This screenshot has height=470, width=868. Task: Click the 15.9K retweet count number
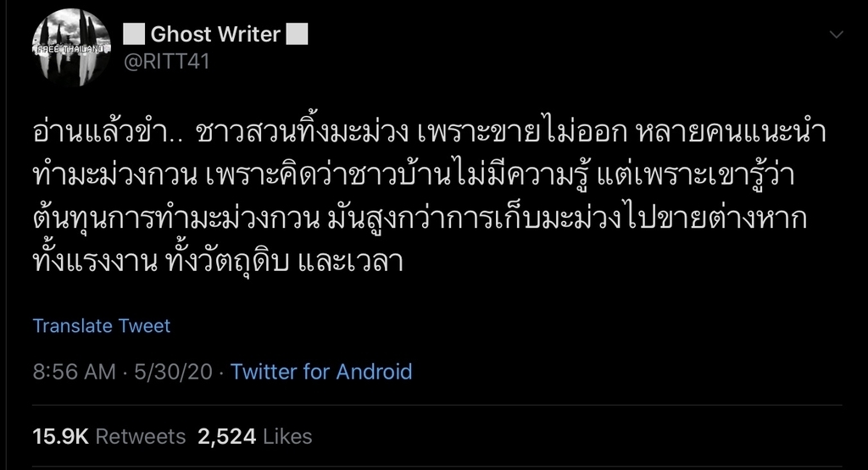[x=60, y=436]
